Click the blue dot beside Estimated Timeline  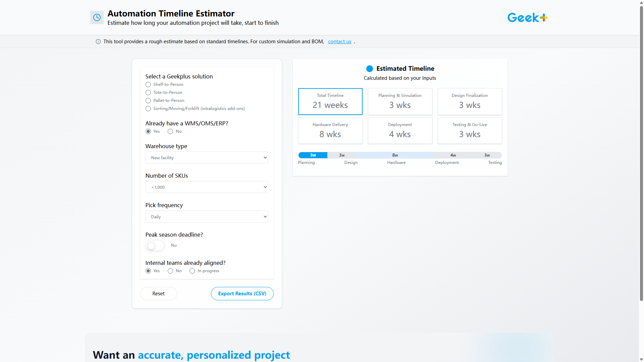[x=369, y=68]
